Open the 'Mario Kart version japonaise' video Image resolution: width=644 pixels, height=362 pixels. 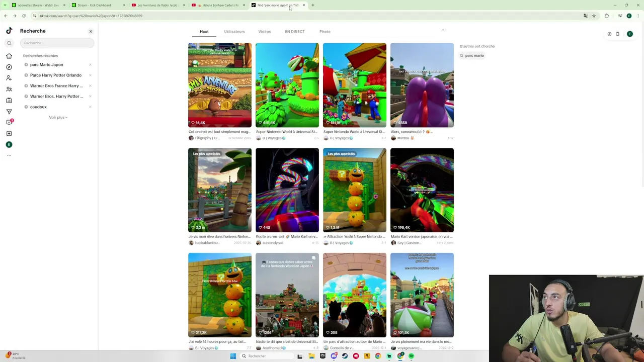click(422, 190)
